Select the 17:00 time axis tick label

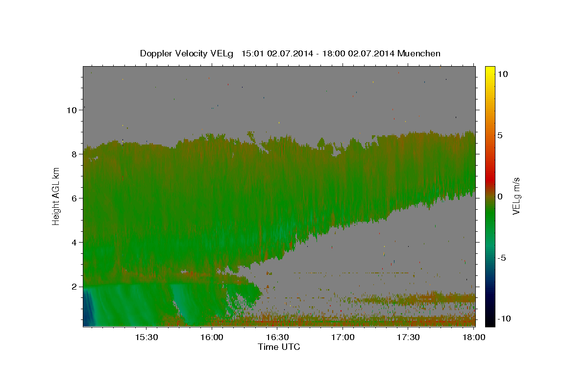[343, 337]
